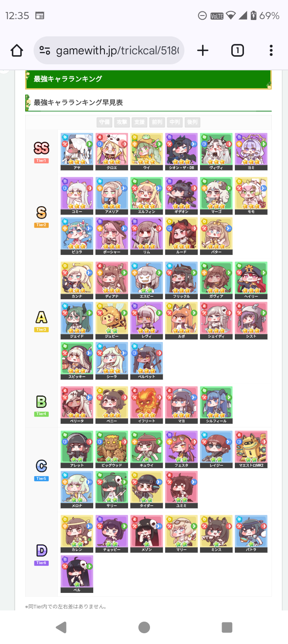Open character カンナ in A tier
This screenshot has width=288, height=644.
click(77, 280)
